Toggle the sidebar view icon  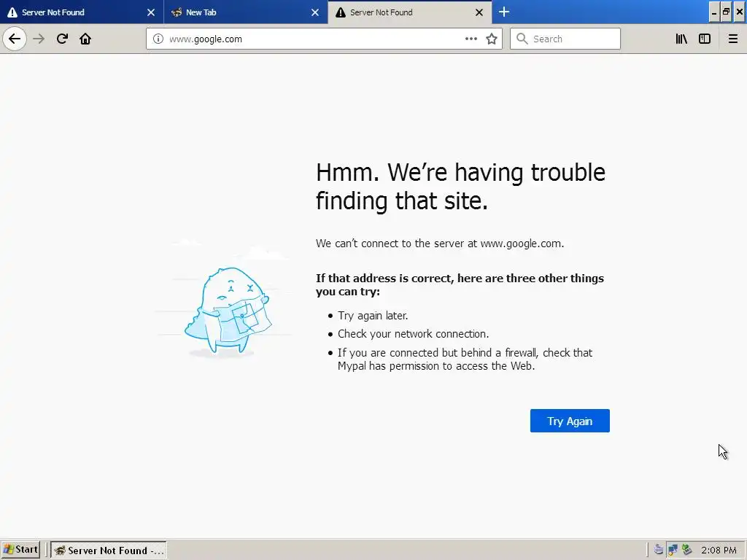point(705,39)
